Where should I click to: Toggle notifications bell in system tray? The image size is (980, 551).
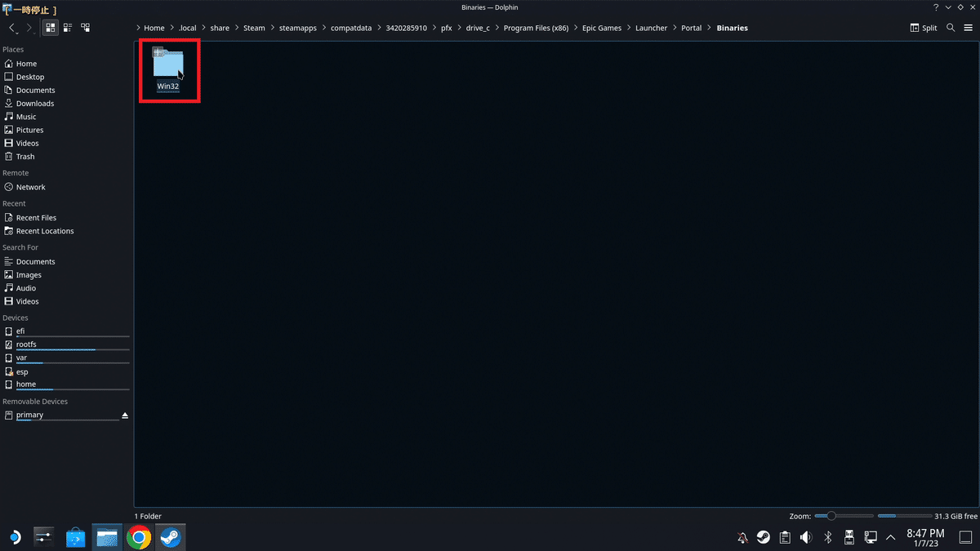[742, 537]
